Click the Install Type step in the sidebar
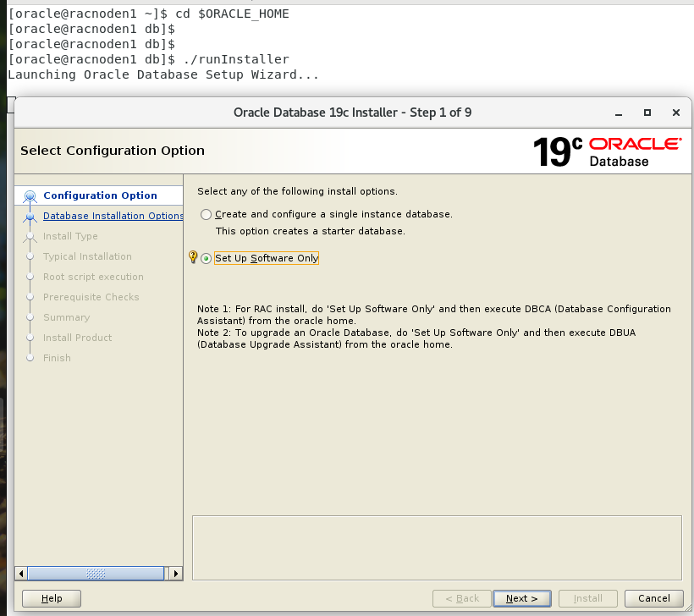The image size is (694, 616). (x=70, y=236)
